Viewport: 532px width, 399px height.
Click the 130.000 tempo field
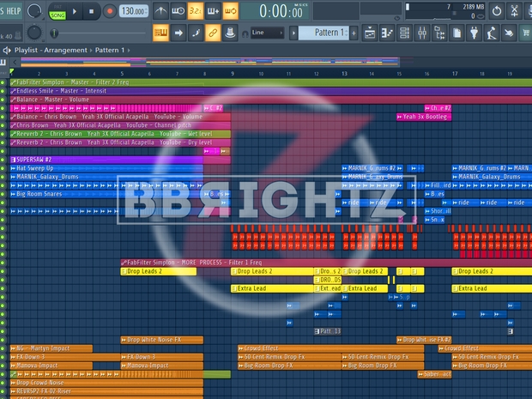pyautogui.click(x=134, y=11)
